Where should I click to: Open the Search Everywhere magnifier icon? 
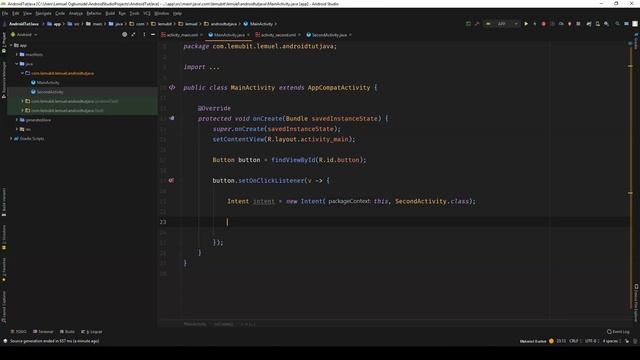(x=617, y=24)
